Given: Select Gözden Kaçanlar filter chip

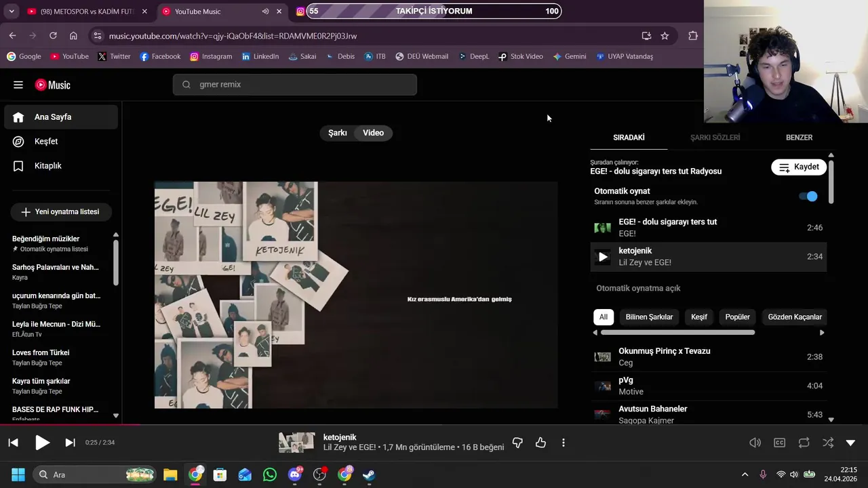Looking at the screenshot, I should [795, 317].
